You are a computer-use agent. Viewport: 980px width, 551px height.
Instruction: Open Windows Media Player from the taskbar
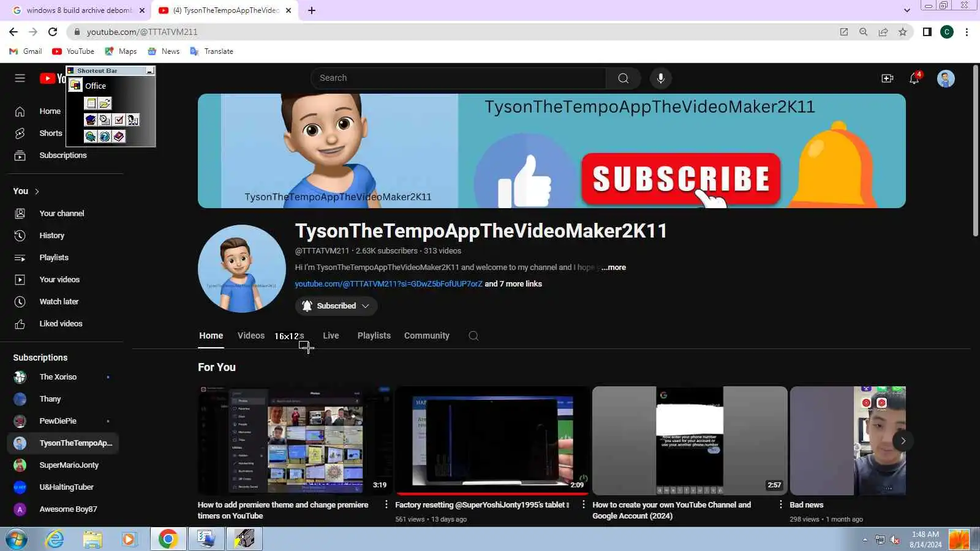(x=129, y=539)
